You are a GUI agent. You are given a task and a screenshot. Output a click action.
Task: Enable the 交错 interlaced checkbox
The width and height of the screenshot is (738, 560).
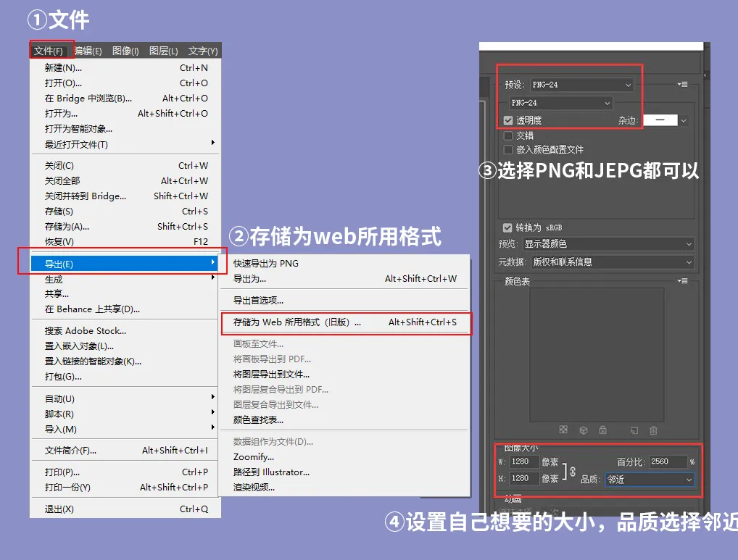pyautogui.click(x=508, y=135)
